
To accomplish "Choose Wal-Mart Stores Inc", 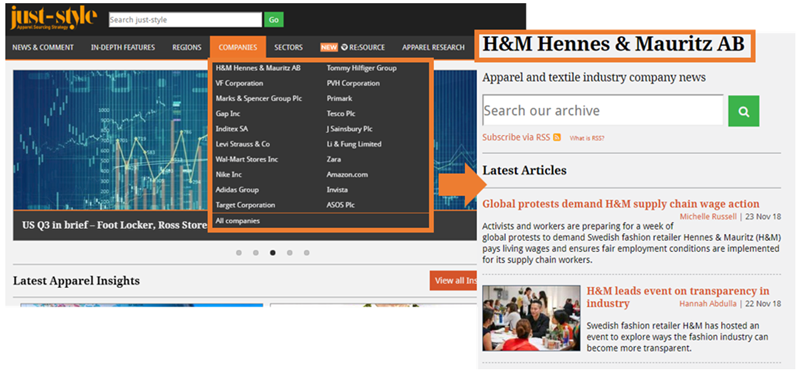I will [x=246, y=159].
